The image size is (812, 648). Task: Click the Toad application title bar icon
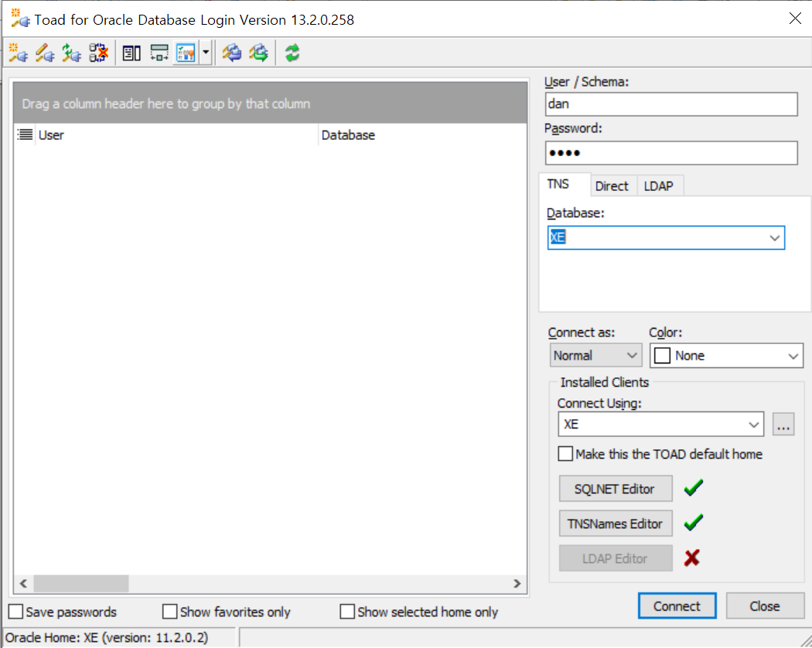[x=20, y=19]
